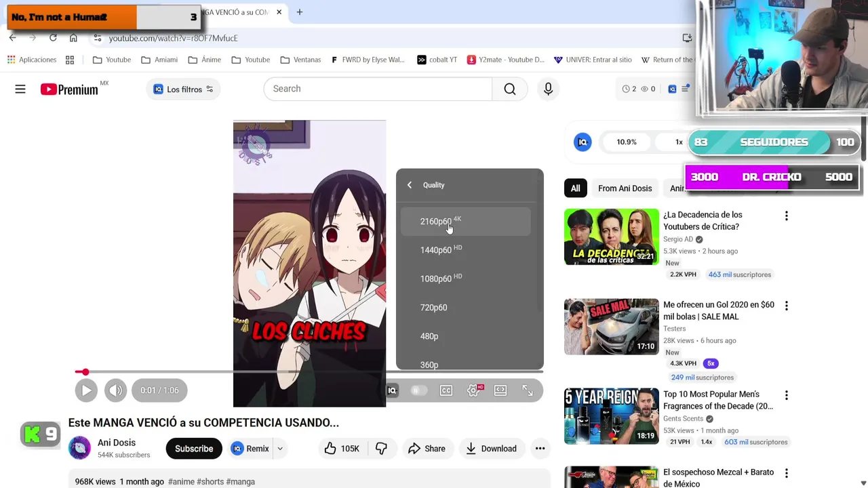The height and width of the screenshot is (488, 868).
Task: Click the eye counter icon showing 0
Action: (648, 89)
